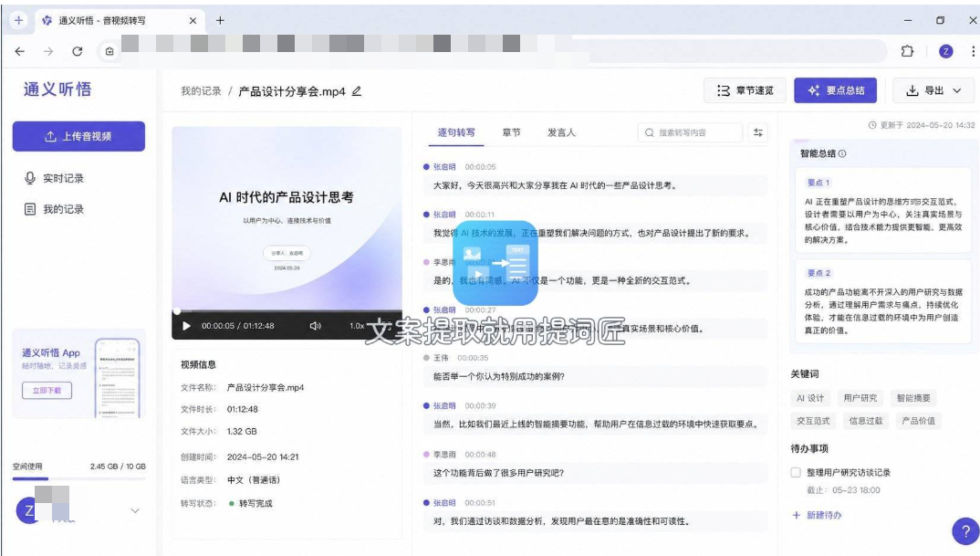This screenshot has width=980, height=556.
Task: Expand the user account chevron
Action: tap(135, 511)
